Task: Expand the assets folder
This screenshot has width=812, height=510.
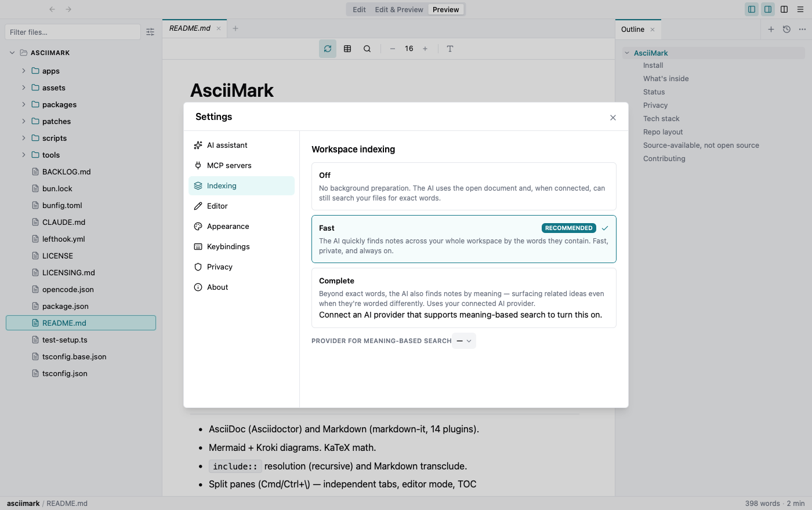Action: [x=24, y=88]
